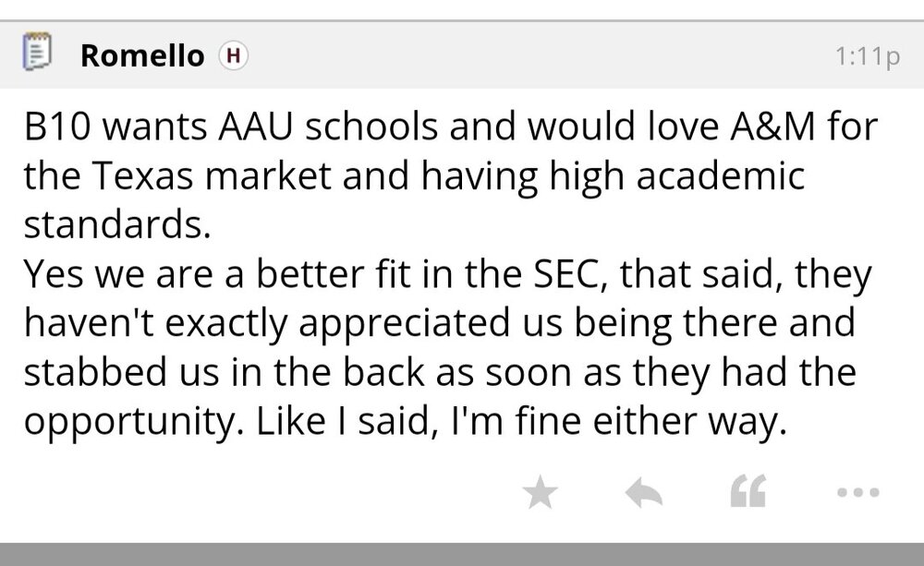Open the Romello username profile

(x=142, y=55)
